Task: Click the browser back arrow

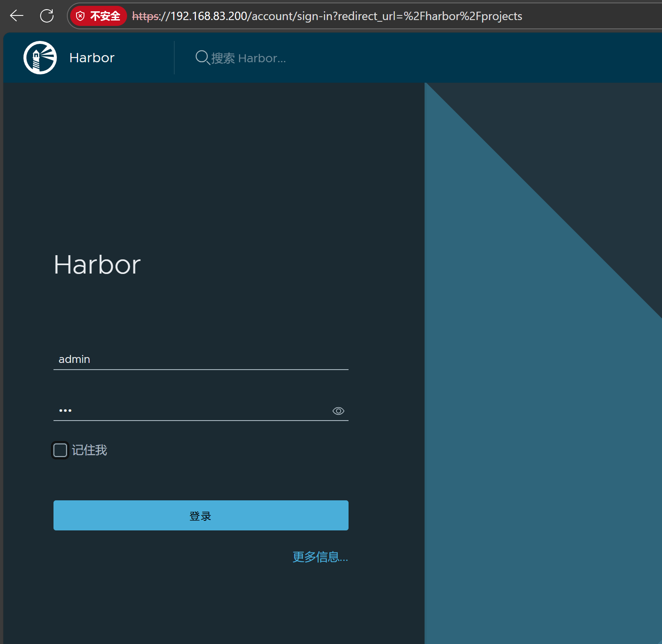Action: click(x=17, y=16)
